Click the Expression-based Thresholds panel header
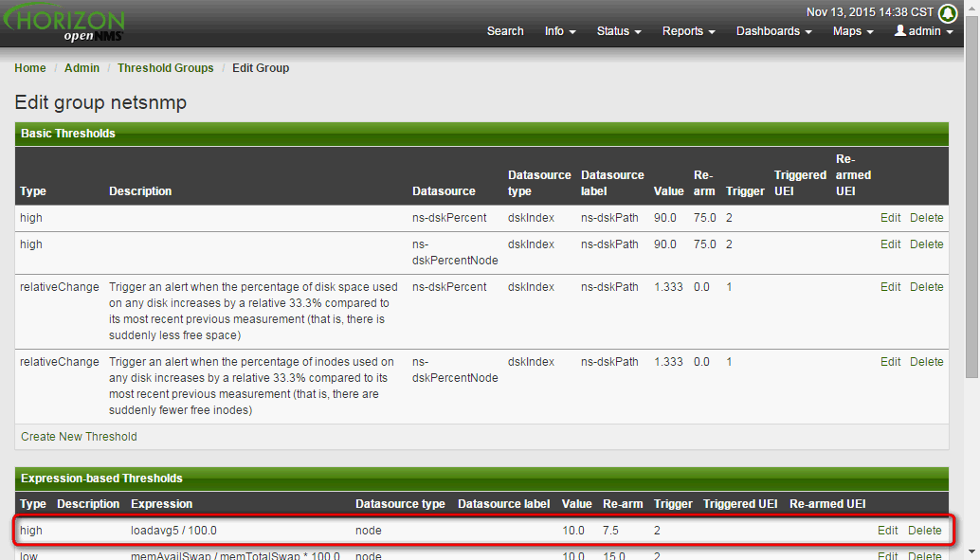Image resolution: width=980 pixels, height=560 pixels. coord(481,479)
